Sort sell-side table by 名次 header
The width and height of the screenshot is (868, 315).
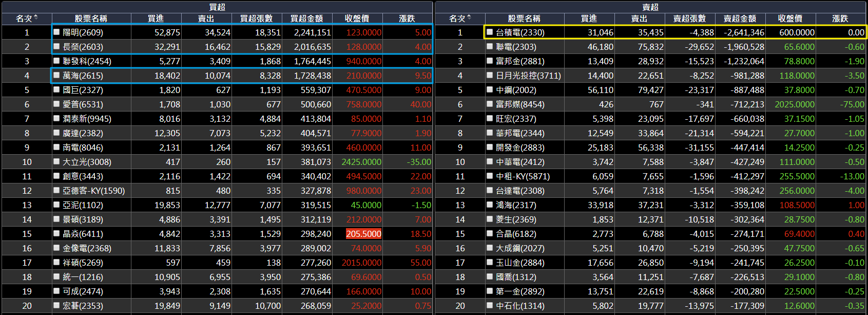point(460,18)
